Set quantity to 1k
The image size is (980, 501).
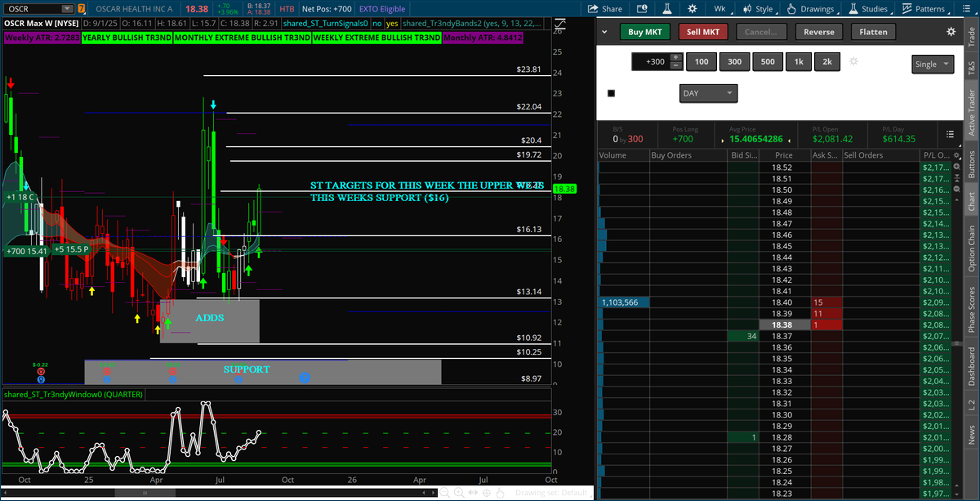(799, 62)
